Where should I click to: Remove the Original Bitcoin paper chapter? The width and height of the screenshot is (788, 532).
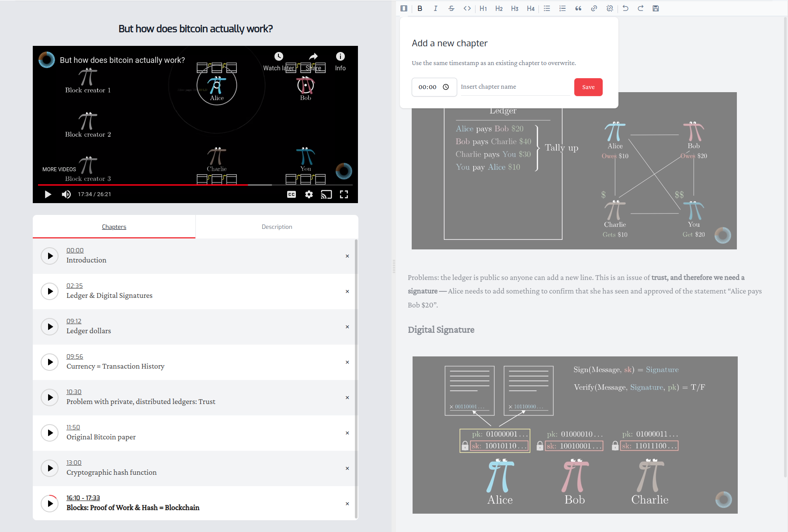tap(347, 433)
